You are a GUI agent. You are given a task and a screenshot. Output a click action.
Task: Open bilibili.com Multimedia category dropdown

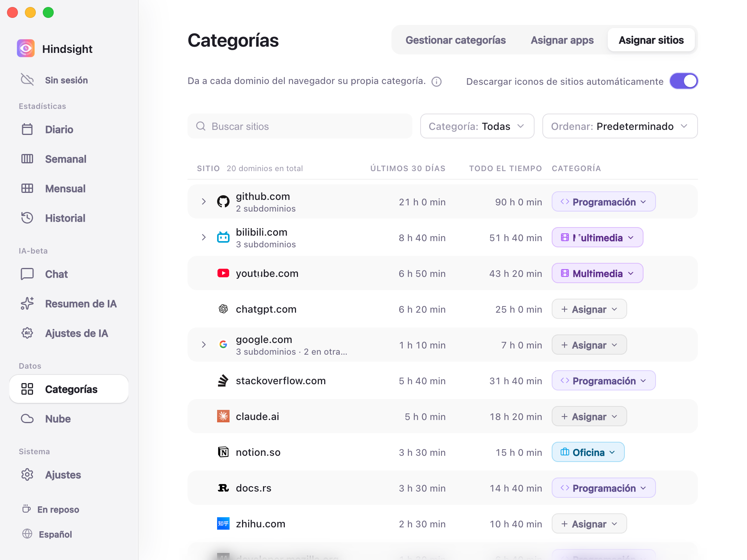pyautogui.click(x=597, y=237)
